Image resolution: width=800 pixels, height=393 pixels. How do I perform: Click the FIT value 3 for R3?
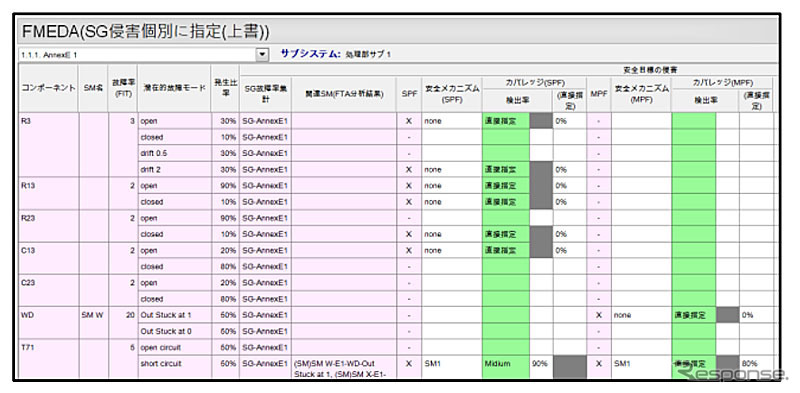(122, 145)
